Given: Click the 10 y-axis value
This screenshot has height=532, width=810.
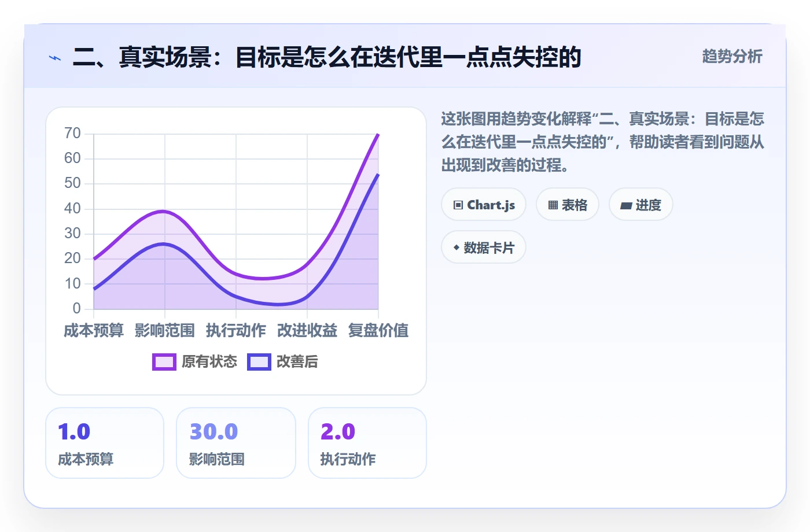Looking at the screenshot, I should point(72,284).
